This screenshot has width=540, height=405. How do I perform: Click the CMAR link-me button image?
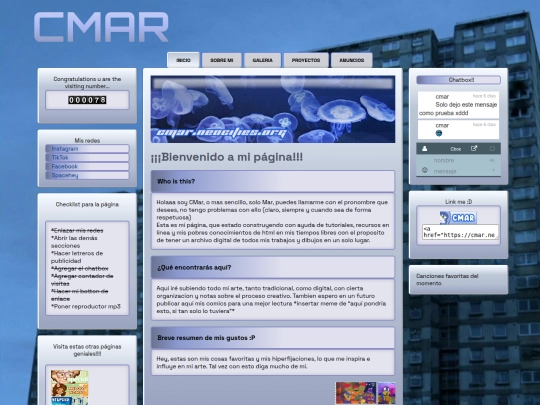(x=458, y=218)
